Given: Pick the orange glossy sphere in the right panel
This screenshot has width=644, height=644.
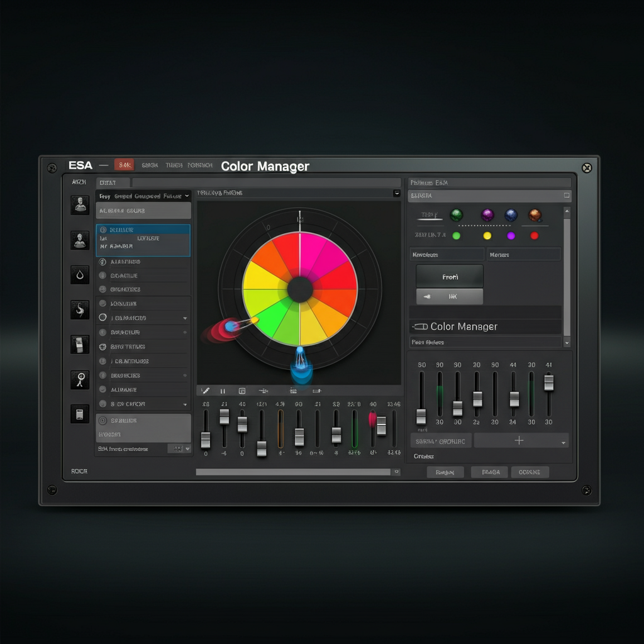Looking at the screenshot, I should pyautogui.click(x=535, y=215).
